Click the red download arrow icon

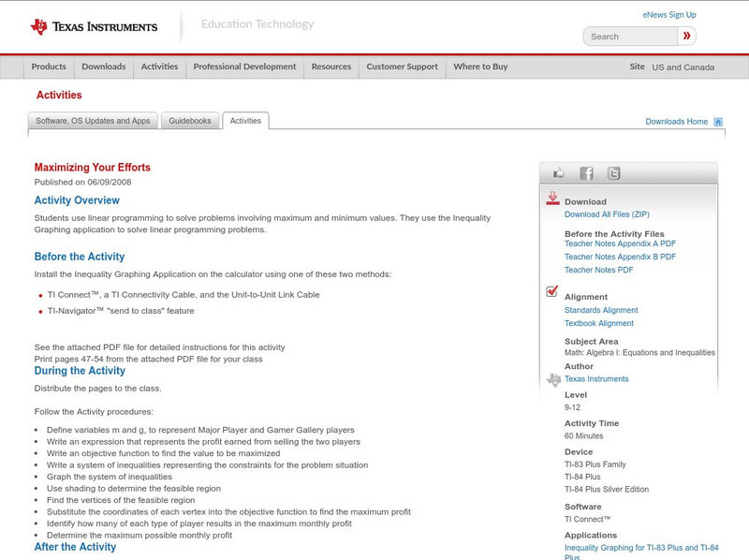[552, 199]
